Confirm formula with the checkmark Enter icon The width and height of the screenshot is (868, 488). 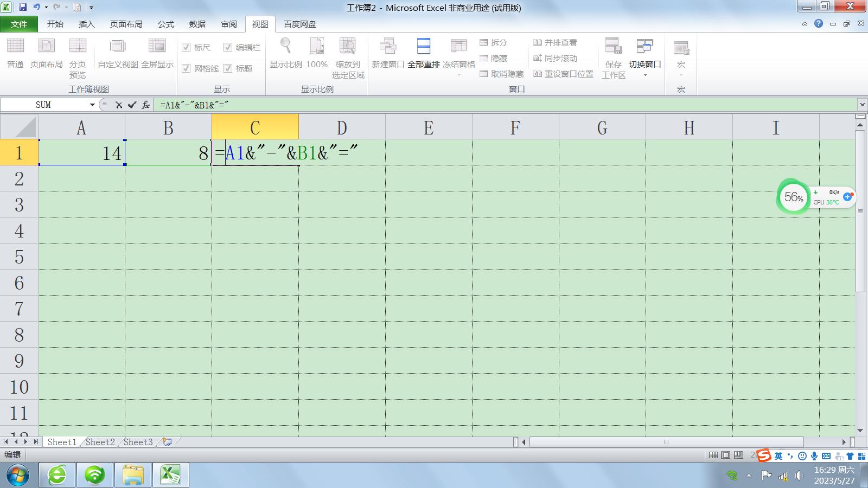(132, 105)
